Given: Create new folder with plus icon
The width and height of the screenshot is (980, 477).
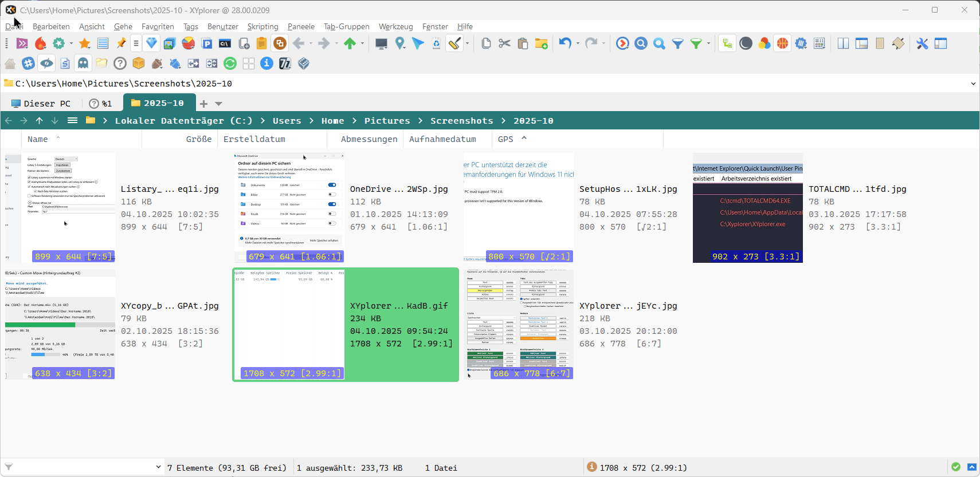Looking at the screenshot, I should tap(541, 44).
